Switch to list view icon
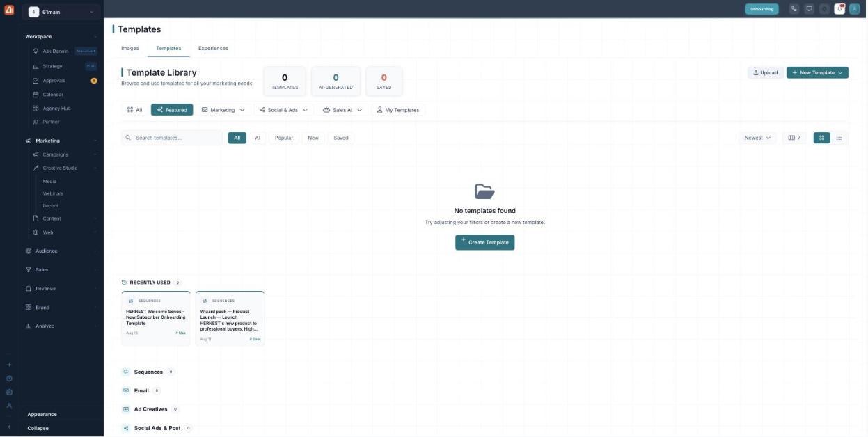Screen dimensions: 868x437 point(839,138)
